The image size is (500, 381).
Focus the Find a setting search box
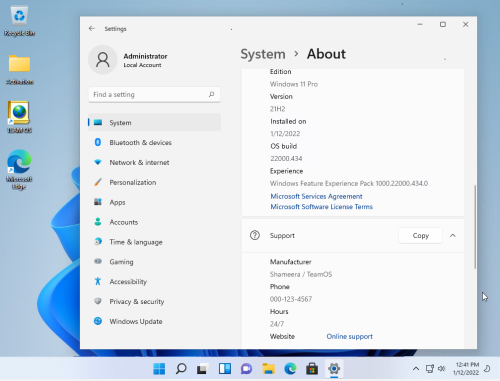click(x=154, y=95)
